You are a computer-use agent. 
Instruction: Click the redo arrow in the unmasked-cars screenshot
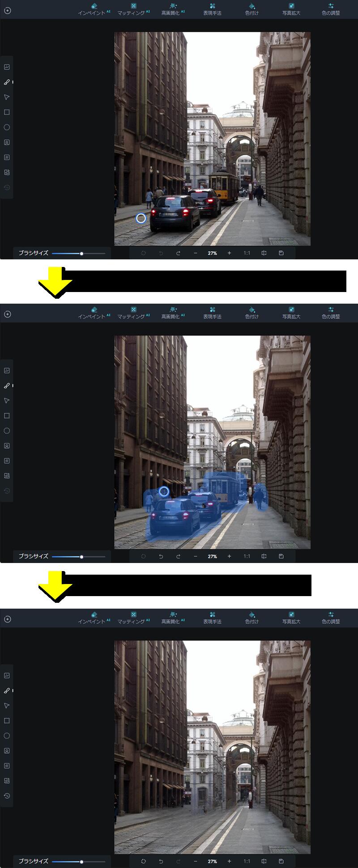tap(178, 253)
